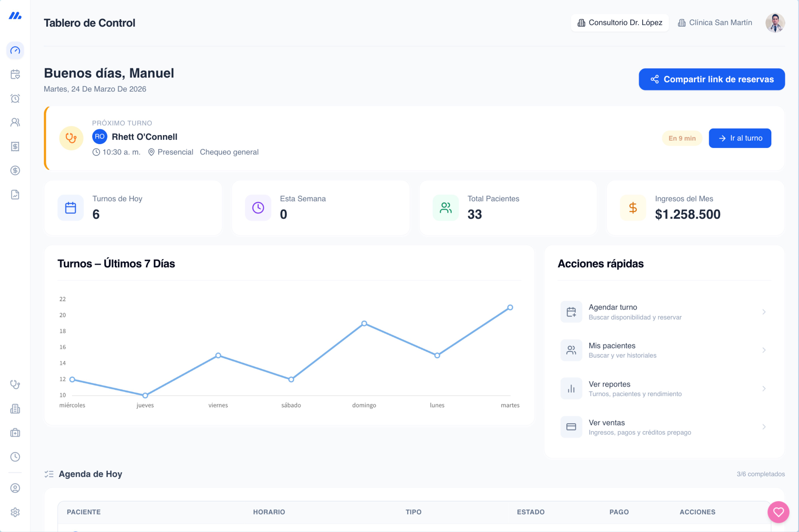Select the appointments calendar icon in the sidebar
The height and width of the screenshot is (532, 799).
click(x=15, y=74)
